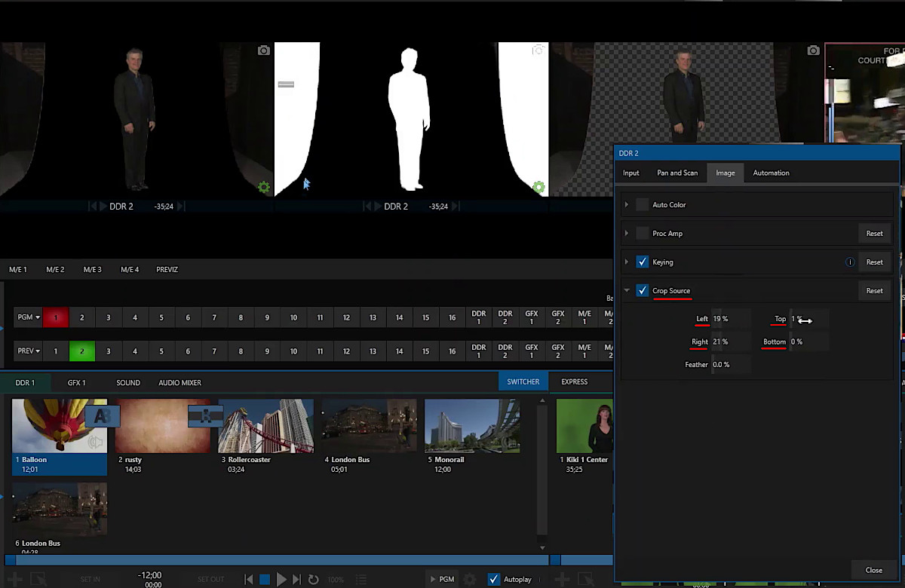This screenshot has height=588, width=905.
Task: Close the DDR 2 configuration panel
Action: pyautogui.click(x=873, y=570)
